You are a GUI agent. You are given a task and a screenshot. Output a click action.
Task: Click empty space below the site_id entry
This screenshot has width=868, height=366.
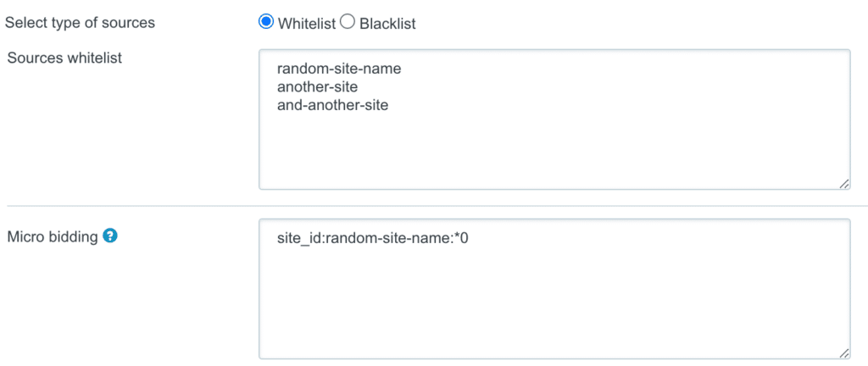coord(551,305)
